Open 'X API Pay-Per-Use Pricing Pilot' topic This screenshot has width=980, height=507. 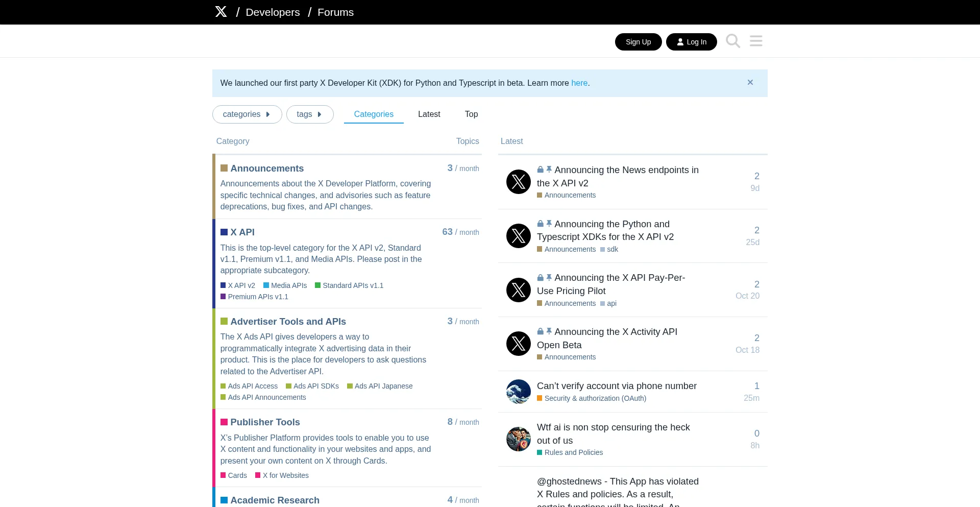pos(611,284)
